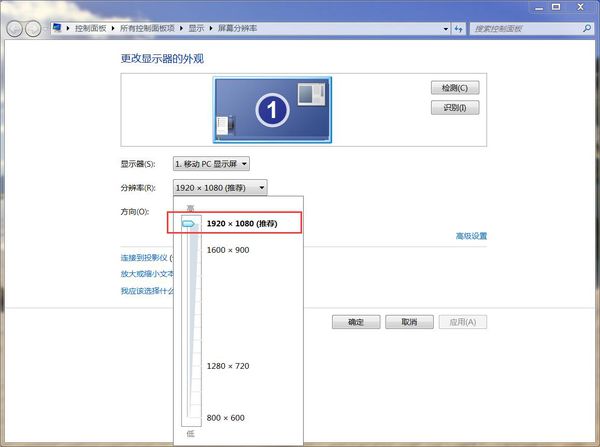This screenshot has width=600, height=447.
Task: Select the 1280 × 720 resolution
Action: (x=228, y=366)
